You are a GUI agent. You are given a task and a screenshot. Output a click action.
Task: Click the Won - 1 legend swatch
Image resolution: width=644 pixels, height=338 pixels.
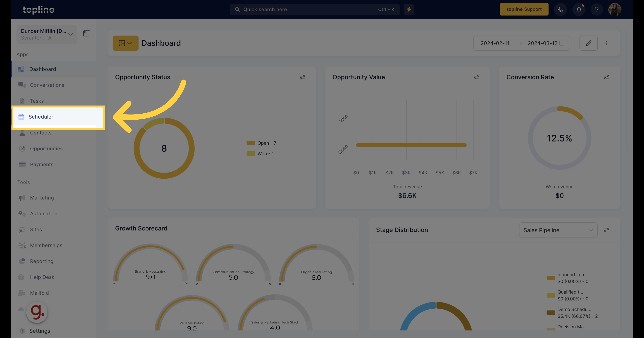(251, 154)
